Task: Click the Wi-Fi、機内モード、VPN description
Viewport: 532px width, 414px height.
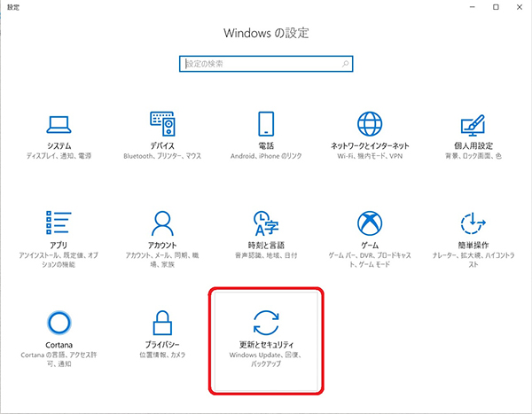Action: [x=370, y=156]
